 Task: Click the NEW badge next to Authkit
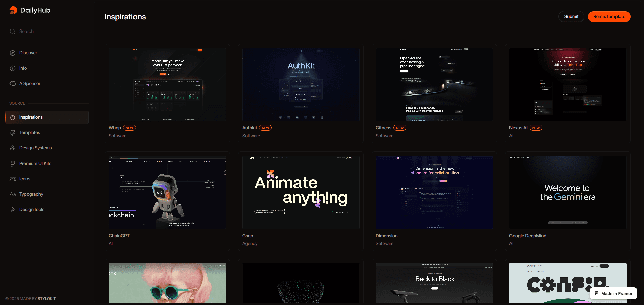tap(265, 128)
